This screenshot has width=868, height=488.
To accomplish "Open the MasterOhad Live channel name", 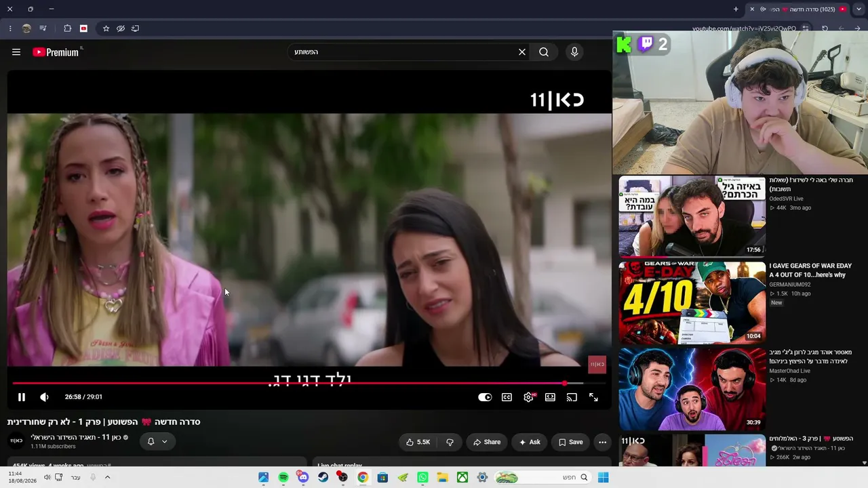I will tap(790, 371).
